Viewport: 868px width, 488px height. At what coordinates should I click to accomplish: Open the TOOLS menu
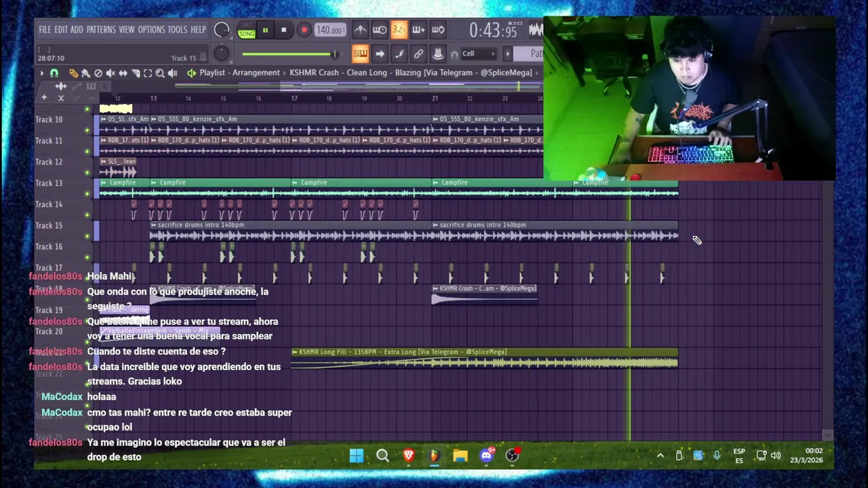(177, 30)
